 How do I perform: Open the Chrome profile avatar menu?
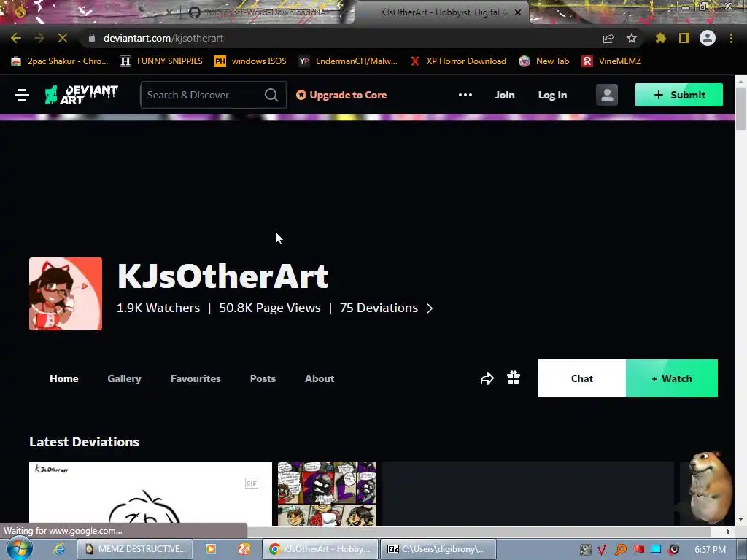coord(708,38)
